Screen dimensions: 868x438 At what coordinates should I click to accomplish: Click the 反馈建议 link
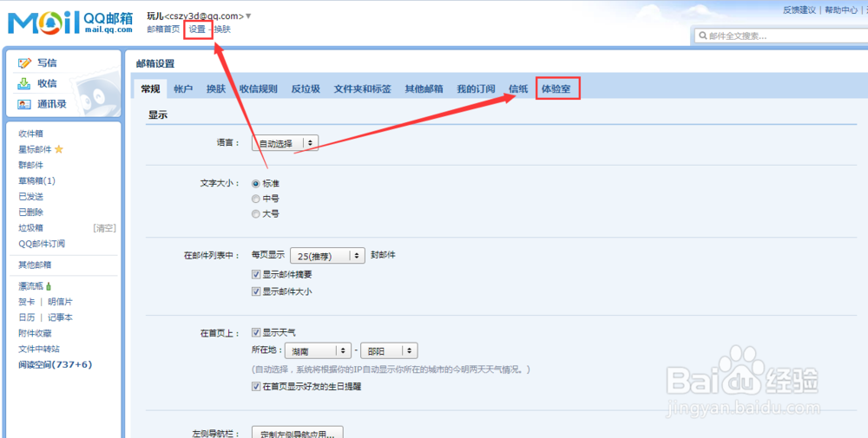(x=799, y=10)
